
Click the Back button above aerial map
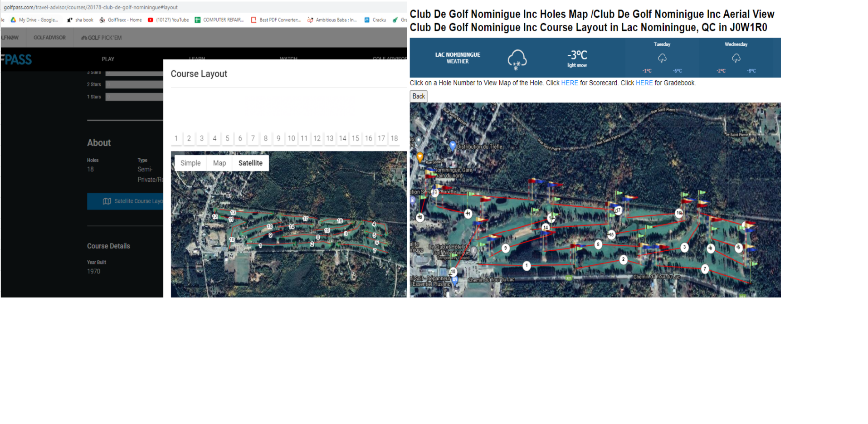419,96
